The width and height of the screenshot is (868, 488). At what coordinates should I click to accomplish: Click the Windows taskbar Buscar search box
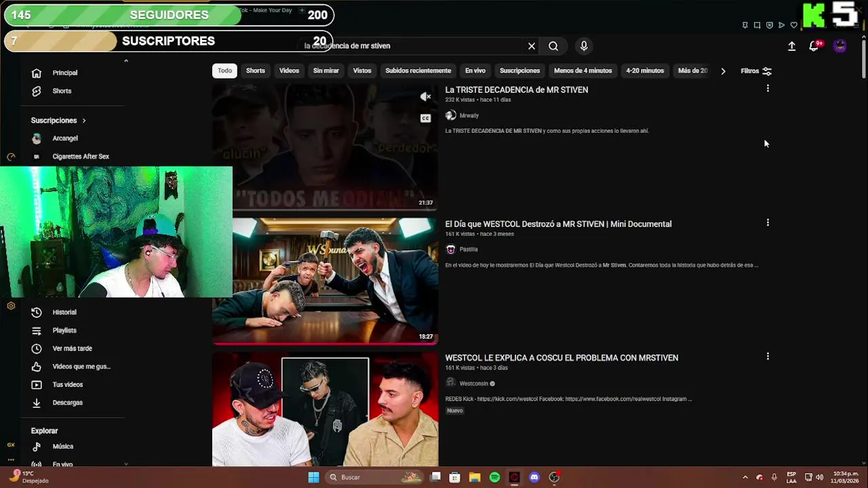coord(373,477)
